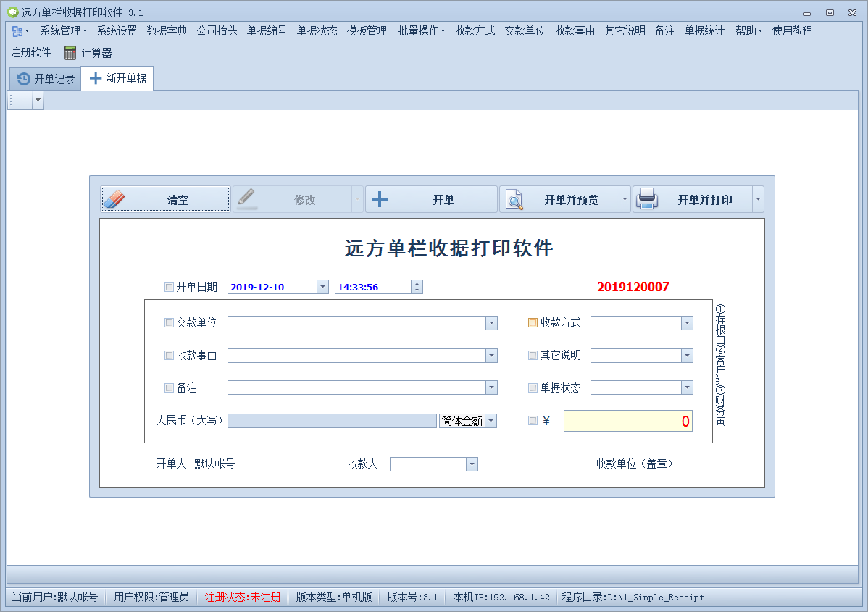This screenshot has width=868, height=612.
Task: Open the 使用教程 menu item
Action: (792, 31)
